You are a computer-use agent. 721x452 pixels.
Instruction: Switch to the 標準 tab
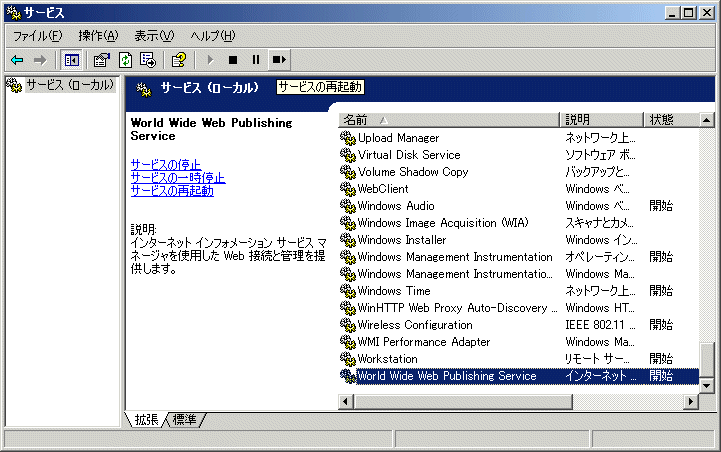[x=186, y=420]
